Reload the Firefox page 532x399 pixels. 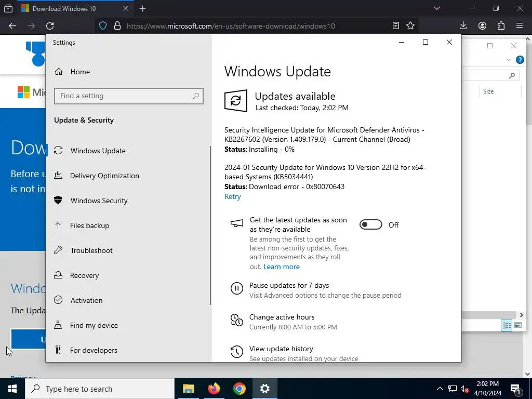(x=50, y=26)
